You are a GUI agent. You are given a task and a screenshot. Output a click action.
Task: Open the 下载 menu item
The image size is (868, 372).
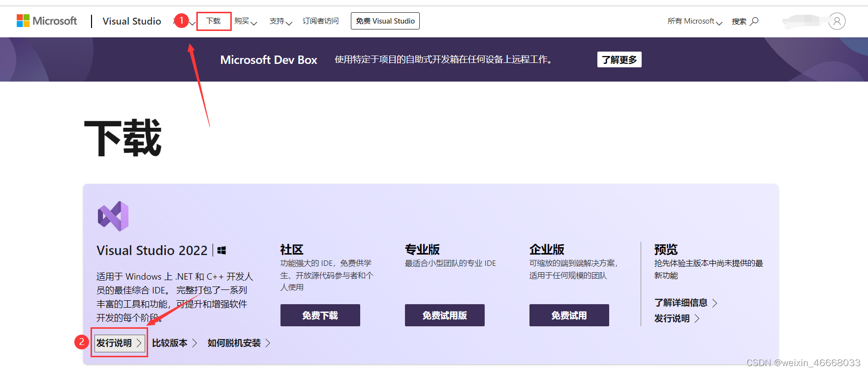[x=214, y=21]
